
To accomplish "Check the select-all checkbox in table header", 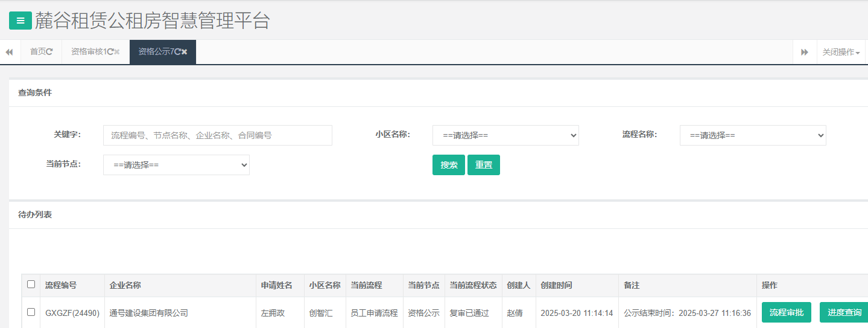I will coord(31,285).
